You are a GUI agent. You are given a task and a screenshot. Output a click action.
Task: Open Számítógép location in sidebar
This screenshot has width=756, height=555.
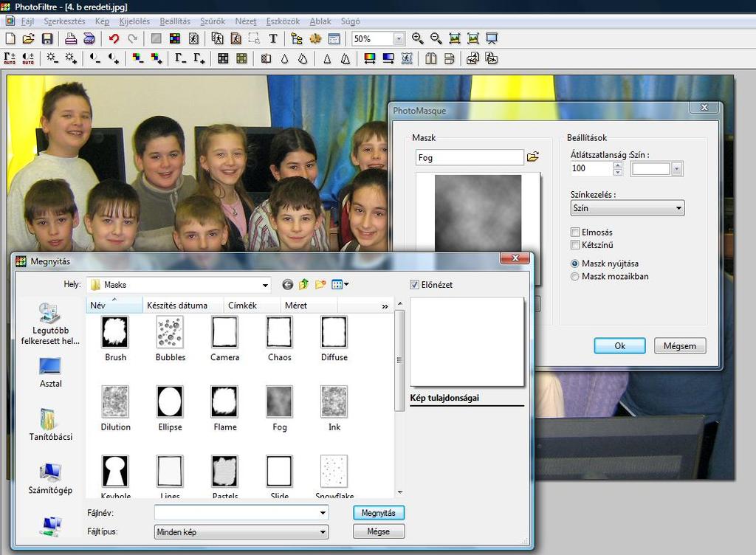click(50, 478)
